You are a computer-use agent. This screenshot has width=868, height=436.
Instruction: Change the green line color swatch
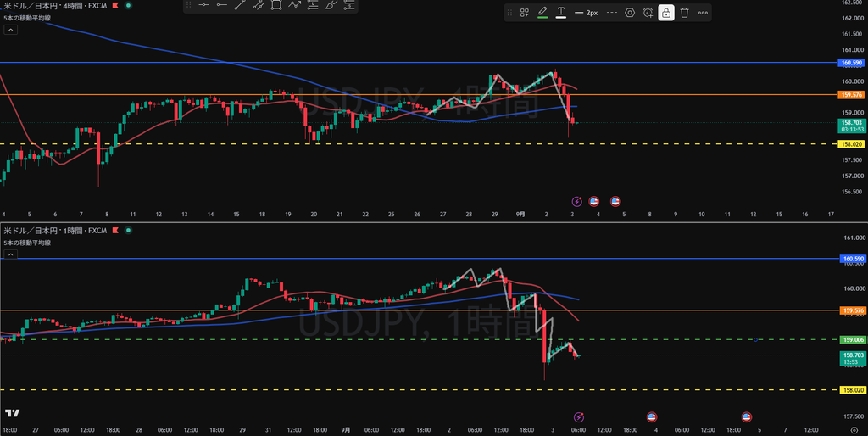[542, 13]
